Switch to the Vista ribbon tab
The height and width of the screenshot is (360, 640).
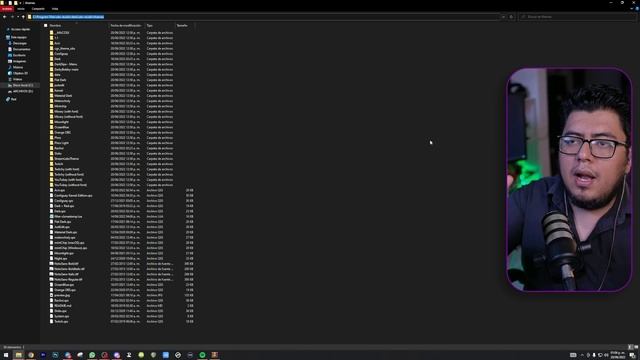55,9
